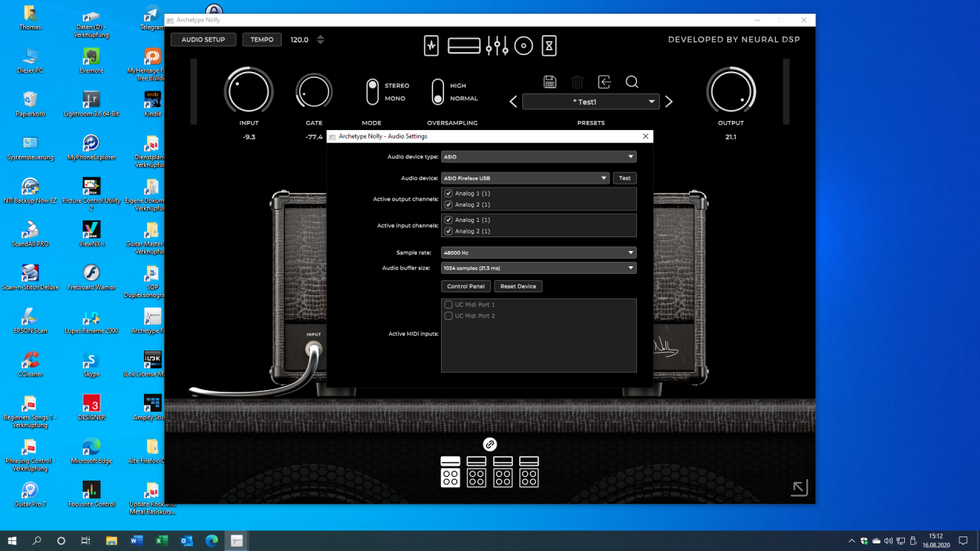The height and width of the screenshot is (551, 980).
Task: Open Excel from the taskbar
Action: (x=162, y=540)
